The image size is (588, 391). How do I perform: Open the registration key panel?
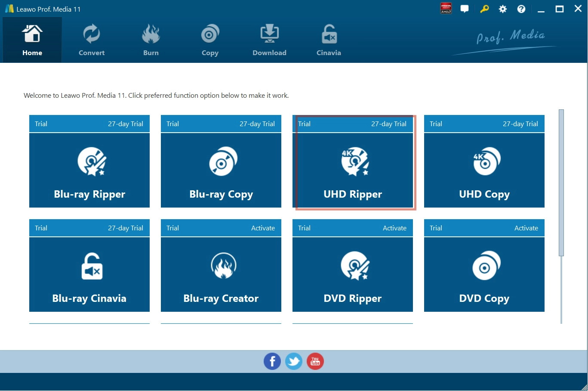click(484, 9)
